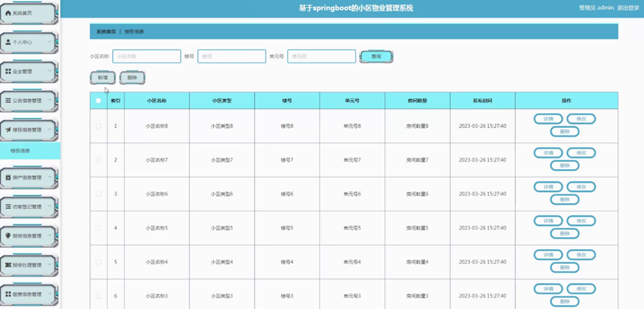Expand the 缴费信息管理 menu chevron
644x309 pixels.
50,294
